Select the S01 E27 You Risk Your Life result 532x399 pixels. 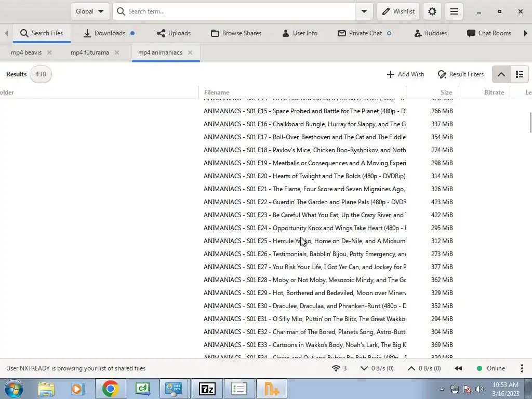point(305,267)
